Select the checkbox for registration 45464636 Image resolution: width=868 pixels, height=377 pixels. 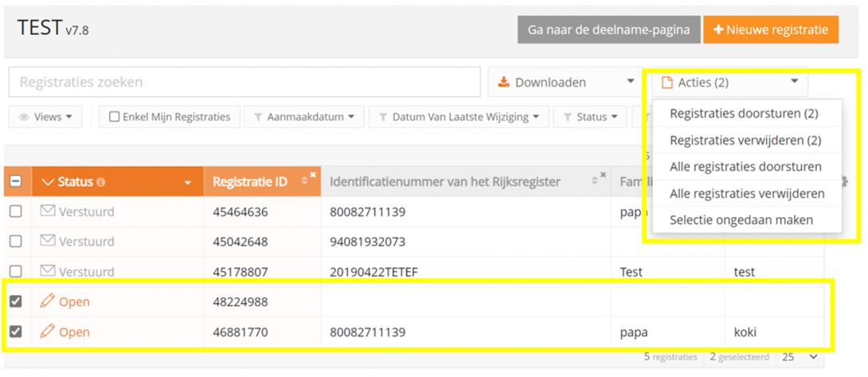pos(15,212)
